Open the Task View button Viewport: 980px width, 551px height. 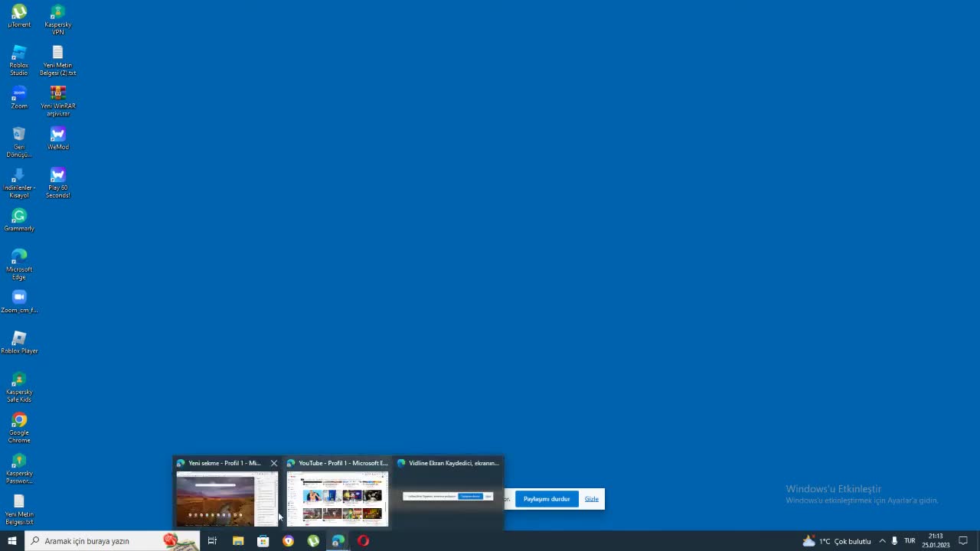(212, 541)
